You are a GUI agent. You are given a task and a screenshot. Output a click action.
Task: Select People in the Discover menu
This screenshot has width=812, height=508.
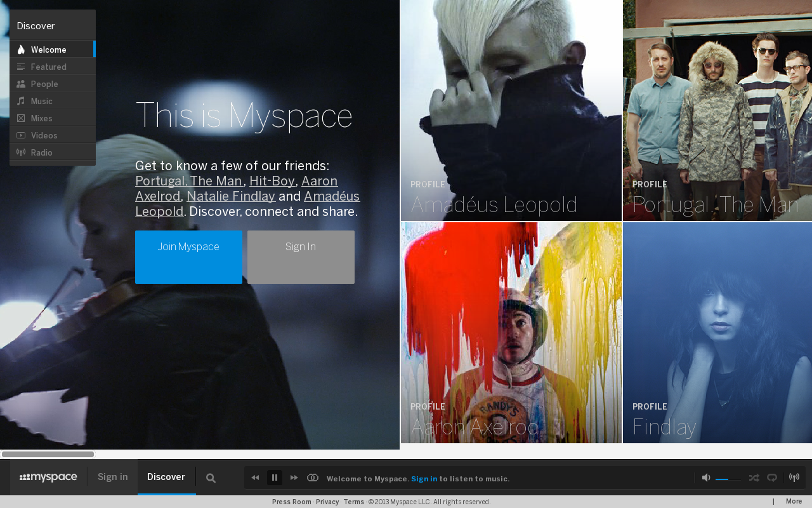(53, 84)
